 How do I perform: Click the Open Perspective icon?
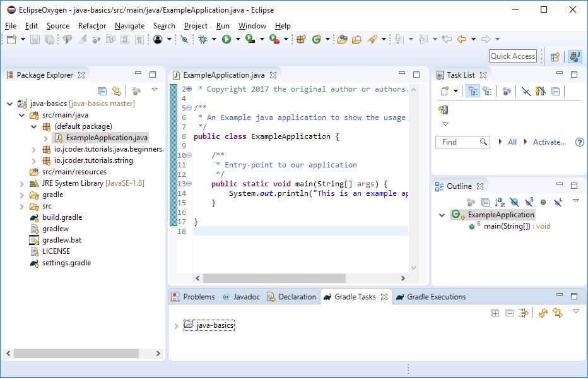pyautogui.click(x=555, y=57)
